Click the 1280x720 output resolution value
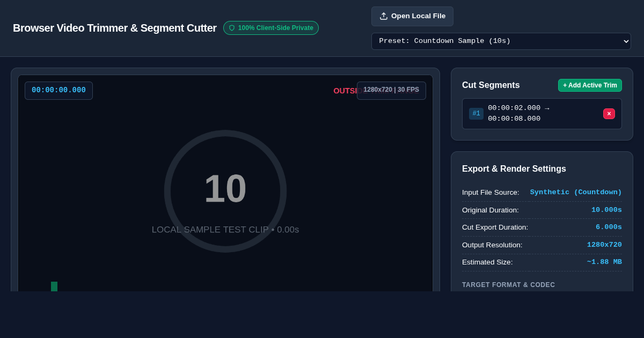 coord(604,245)
